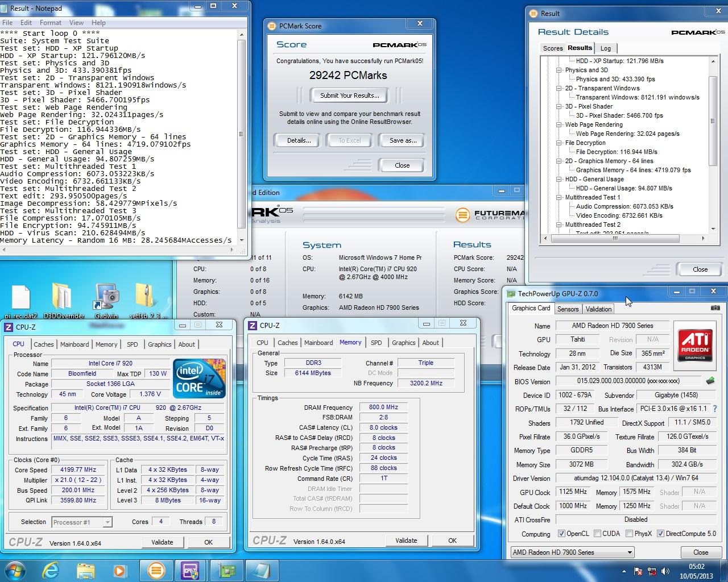Collapse the 2D - Transparent Windows node
The width and height of the screenshot is (728, 582).
coord(559,88)
